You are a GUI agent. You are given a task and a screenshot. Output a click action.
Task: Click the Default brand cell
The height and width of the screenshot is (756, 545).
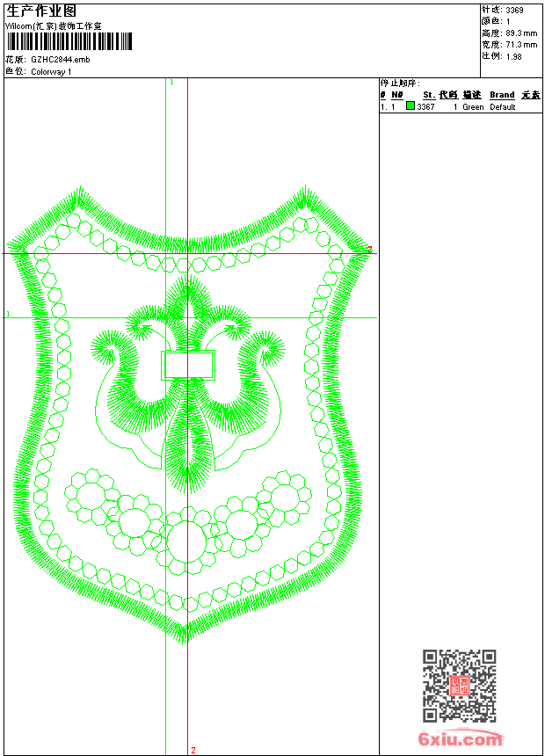503,107
